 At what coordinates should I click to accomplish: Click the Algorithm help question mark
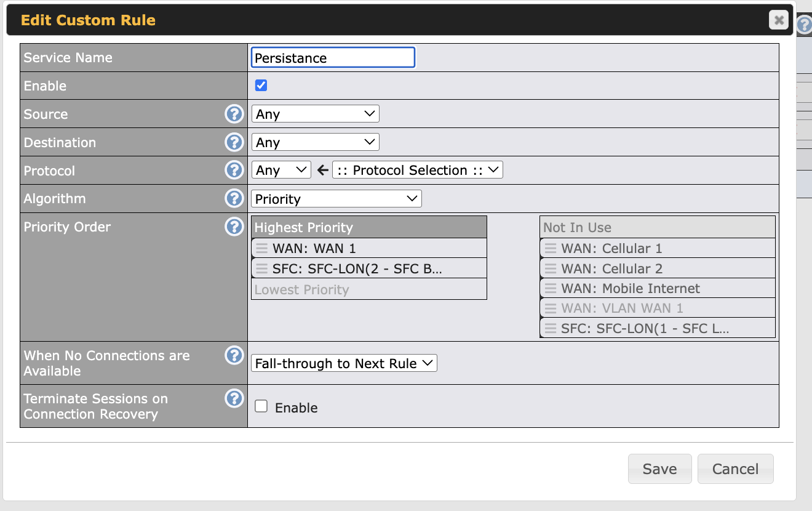click(x=234, y=199)
